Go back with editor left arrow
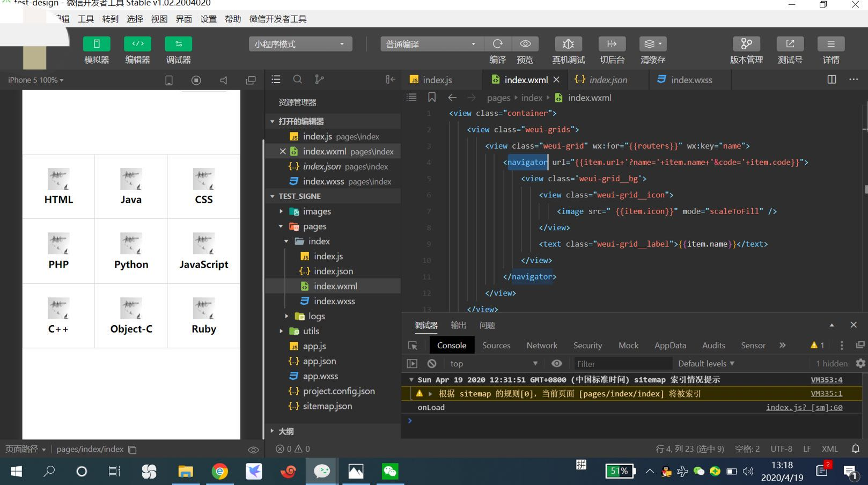The width and height of the screenshot is (868, 485). tap(452, 97)
